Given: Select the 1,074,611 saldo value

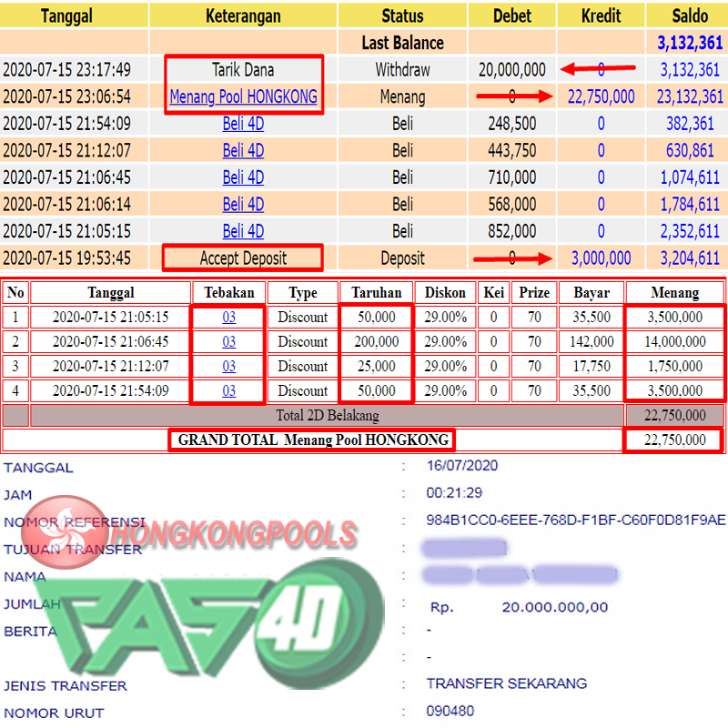Looking at the screenshot, I should [690, 177].
